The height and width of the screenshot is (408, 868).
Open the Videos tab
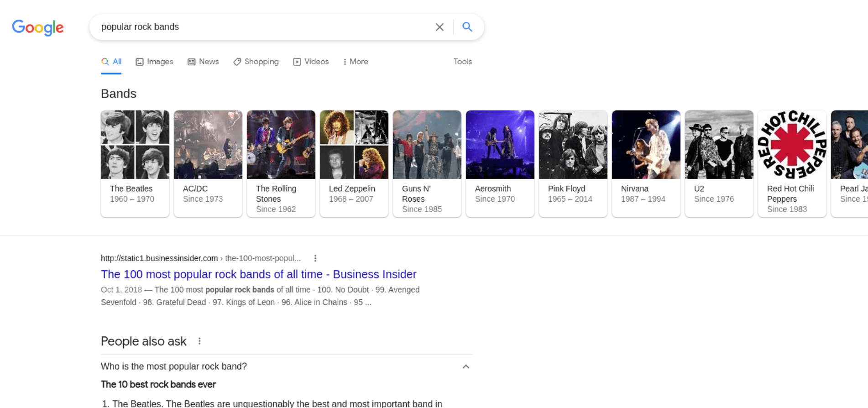(311, 62)
